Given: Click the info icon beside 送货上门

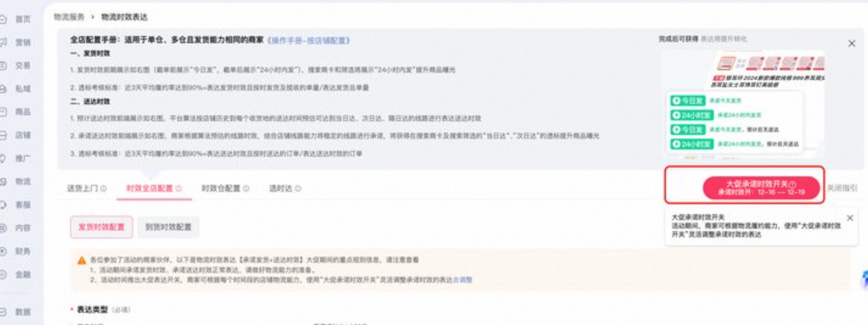Looking at the screenshot, I should (x=104, y=189).
